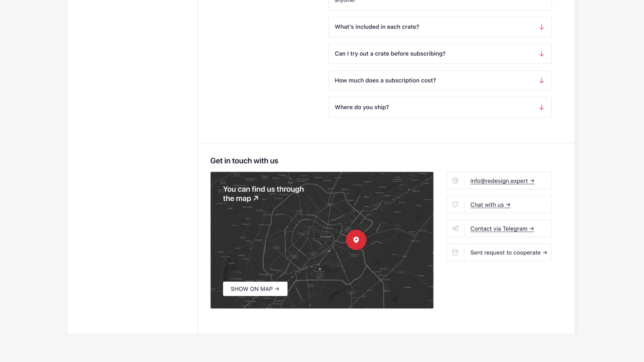Click the red location pin on map
644x362 pixels.
(356, 240)
